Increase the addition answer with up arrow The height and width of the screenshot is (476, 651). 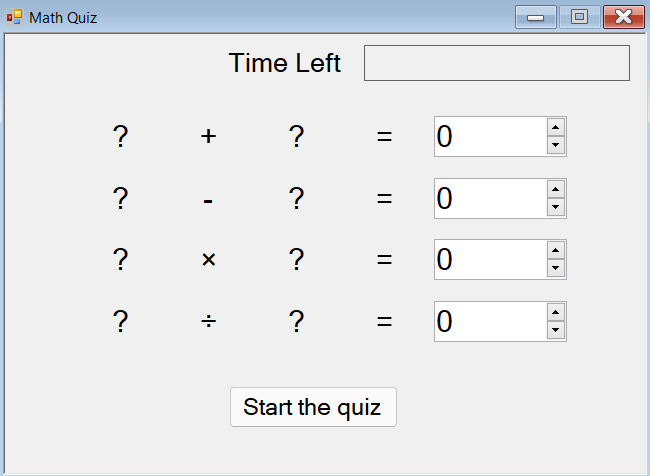tap(556, 127)
